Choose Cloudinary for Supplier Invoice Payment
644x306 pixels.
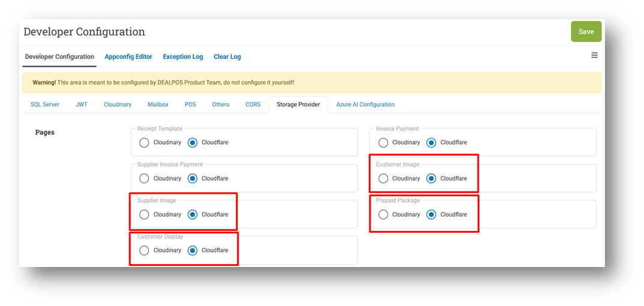click(144, 178)
